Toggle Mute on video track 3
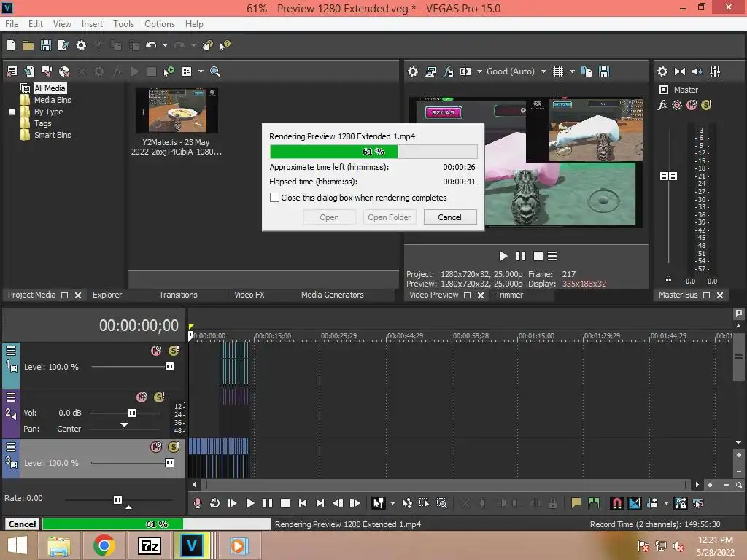The width and height of the screenshot is (747, 560). (156, 447)
